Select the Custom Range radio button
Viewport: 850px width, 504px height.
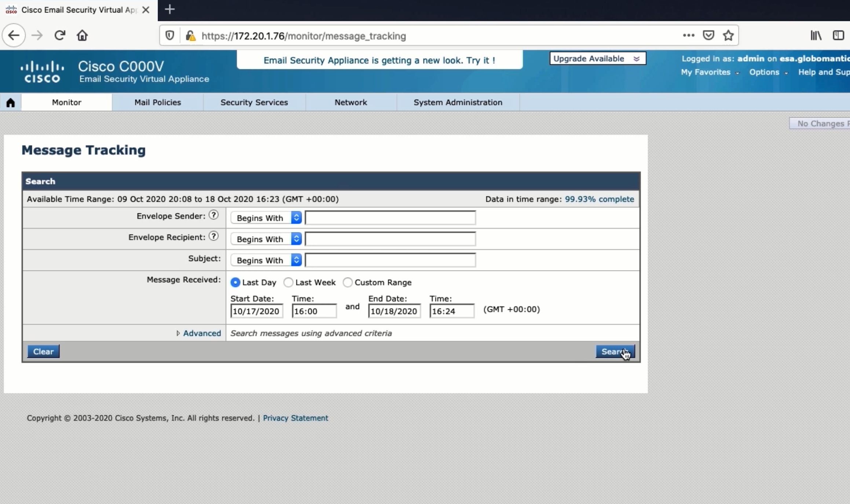tap(348, 283)
